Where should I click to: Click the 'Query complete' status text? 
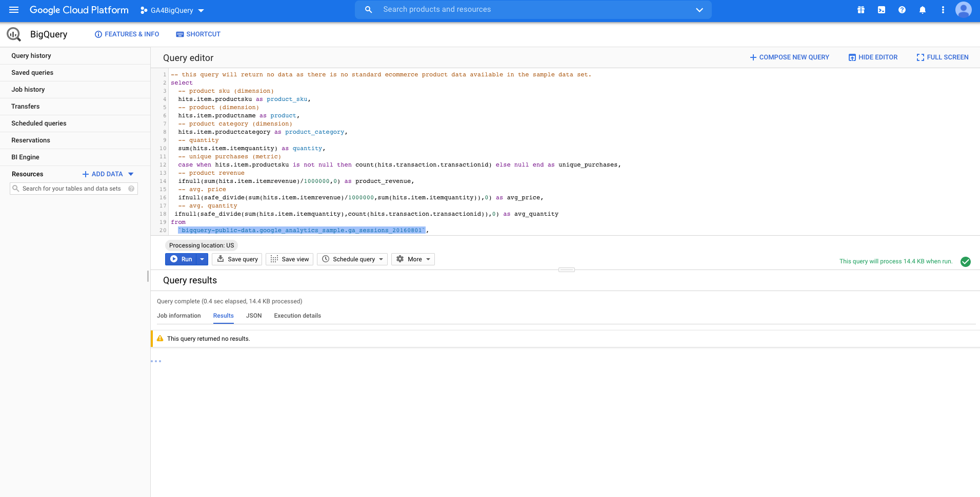230,301
